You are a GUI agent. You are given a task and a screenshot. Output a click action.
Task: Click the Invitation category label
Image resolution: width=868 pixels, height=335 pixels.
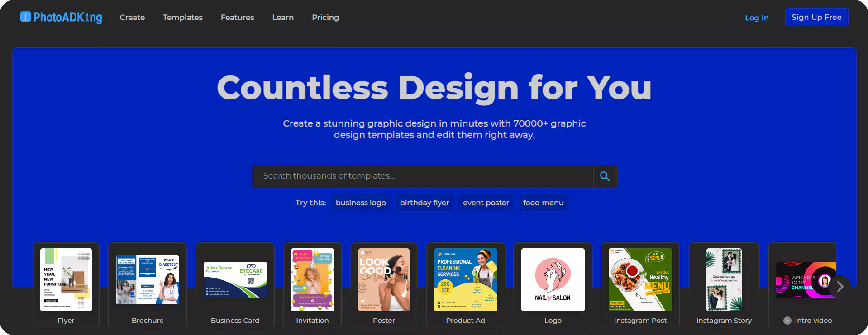click(x=312, y=321)
